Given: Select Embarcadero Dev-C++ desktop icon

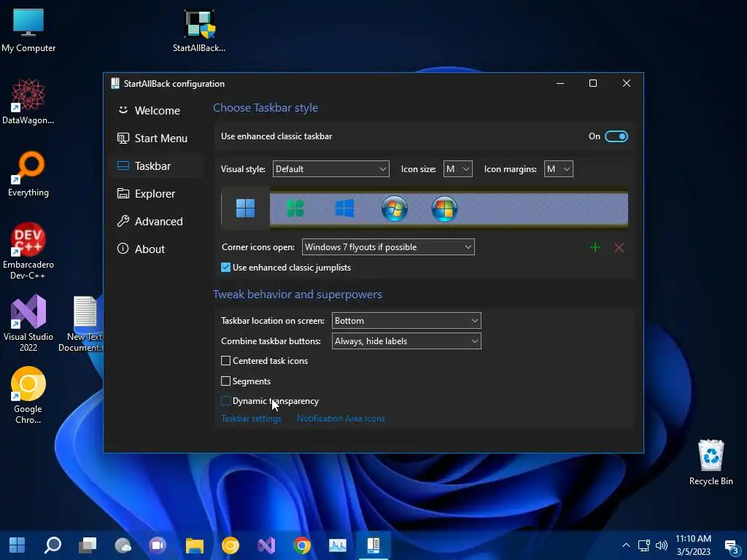Looking at the screenshot, I should (x=28, y=251).
